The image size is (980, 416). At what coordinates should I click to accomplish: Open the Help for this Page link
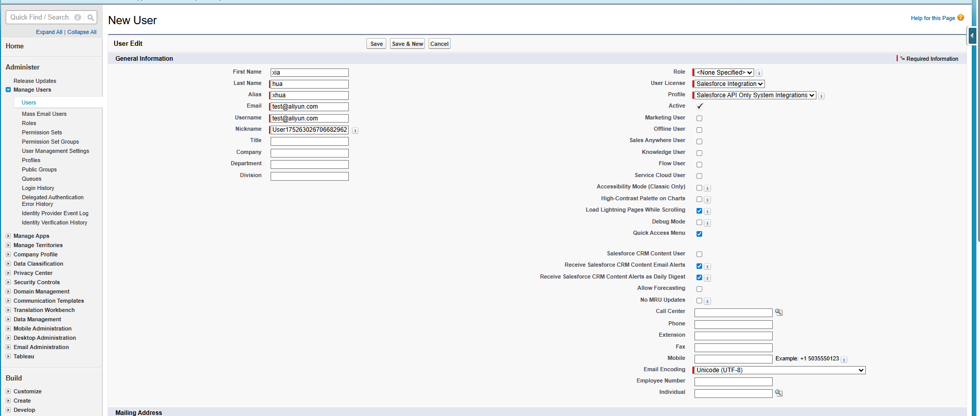coord(933,18)
